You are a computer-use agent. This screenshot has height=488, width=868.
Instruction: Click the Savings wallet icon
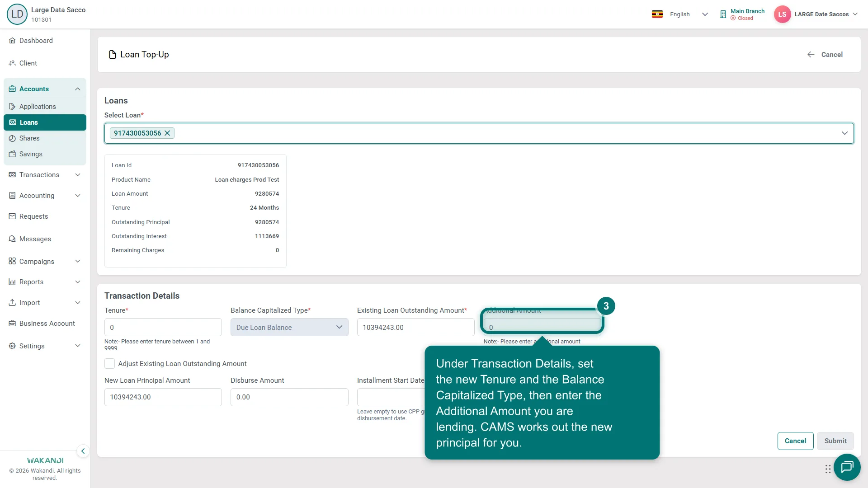coord(12,154)
